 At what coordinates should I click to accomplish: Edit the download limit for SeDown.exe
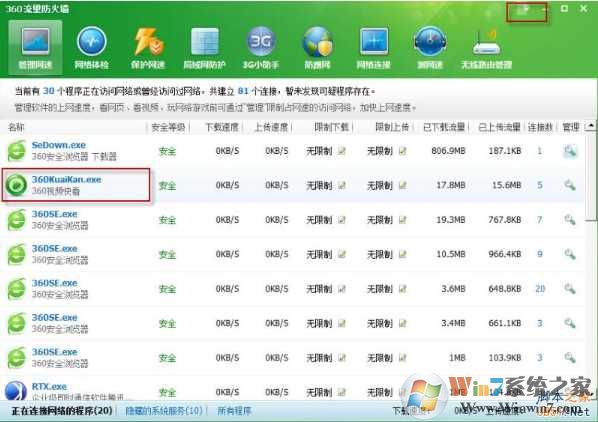(341, 151)
